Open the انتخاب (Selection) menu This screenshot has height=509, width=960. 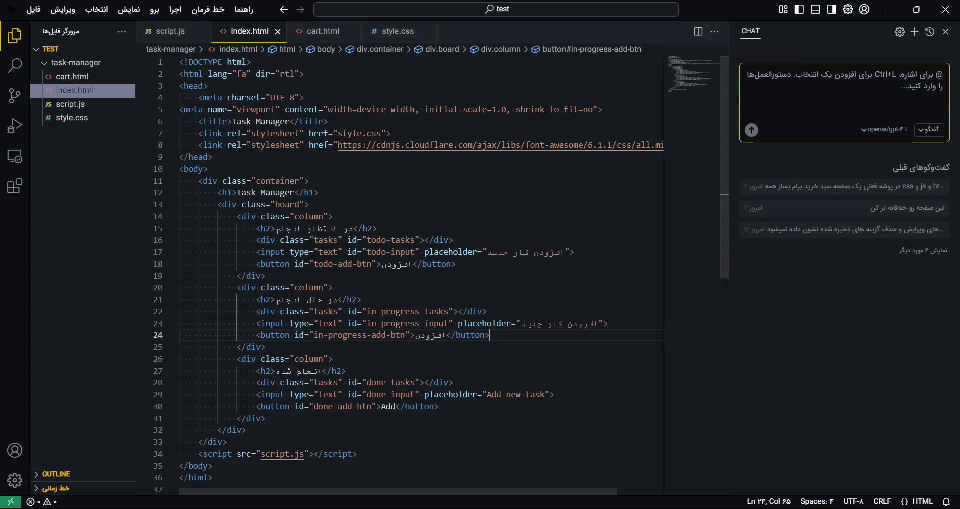coord(96,10)
